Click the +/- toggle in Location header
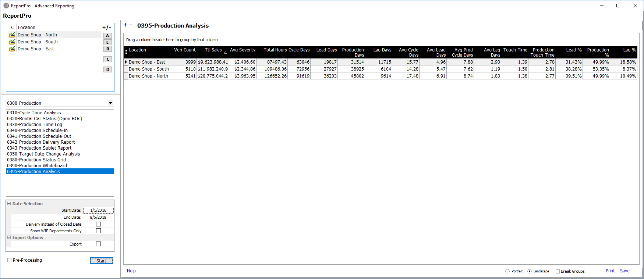This screenshot has height=279, width=644. tap(106, 28)
